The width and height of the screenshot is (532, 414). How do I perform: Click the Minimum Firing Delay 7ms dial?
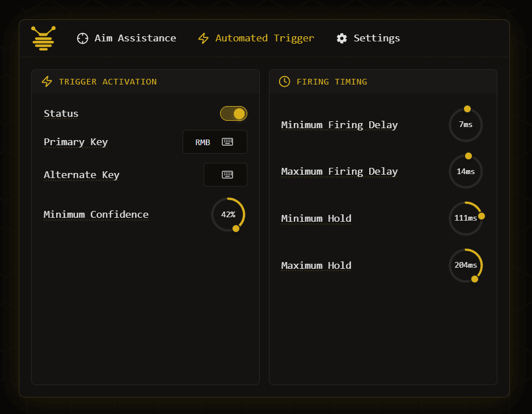[466, 125]
